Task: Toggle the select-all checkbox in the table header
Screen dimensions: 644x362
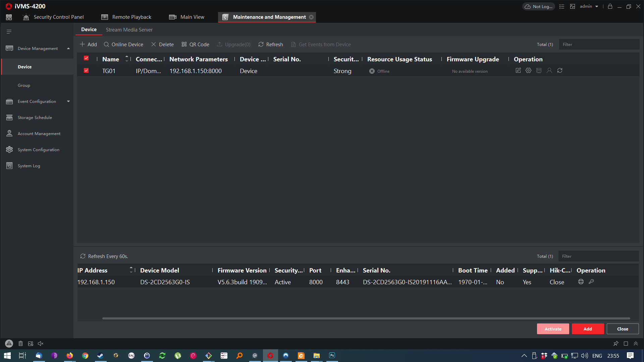Action: (86, 58)
